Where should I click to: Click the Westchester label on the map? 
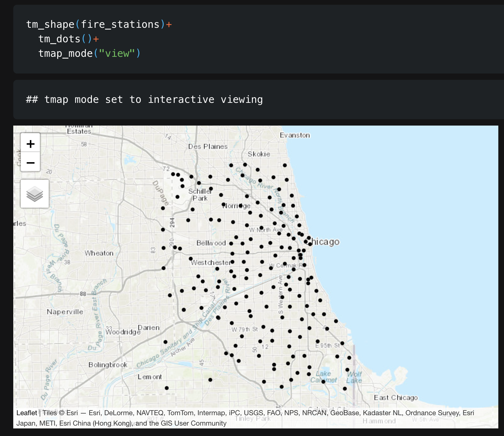(211, 262)
